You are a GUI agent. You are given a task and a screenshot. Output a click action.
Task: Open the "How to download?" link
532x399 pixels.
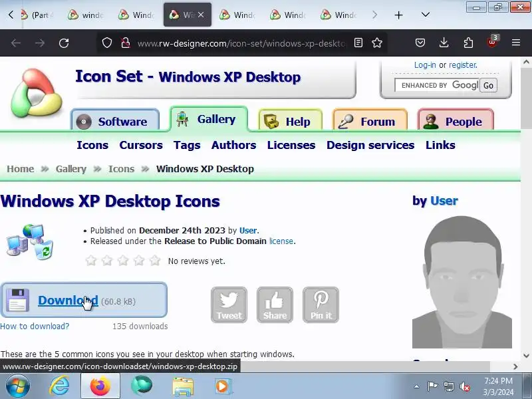pyautogui.click(x=35, y=326)
